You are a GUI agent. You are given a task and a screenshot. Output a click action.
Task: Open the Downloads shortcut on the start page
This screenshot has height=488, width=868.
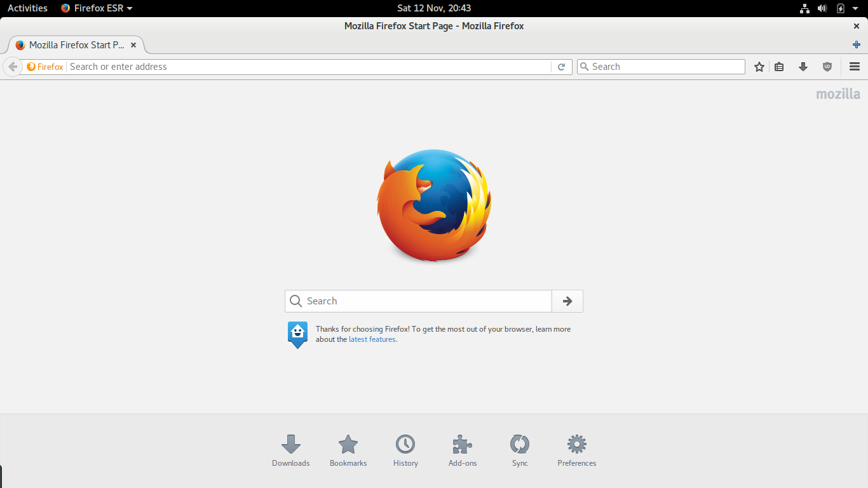click(291, 451)
